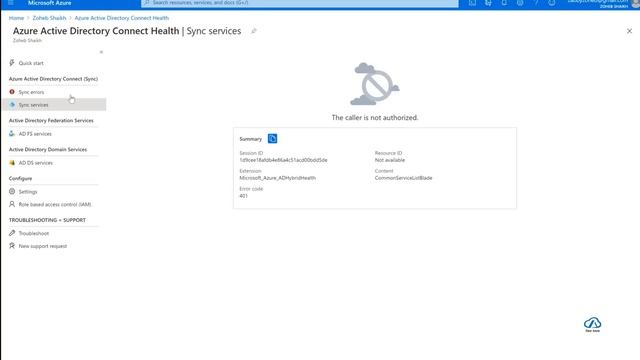Focus the Search resources, services, and docs box
640x360 pixels.
[300, 3]
